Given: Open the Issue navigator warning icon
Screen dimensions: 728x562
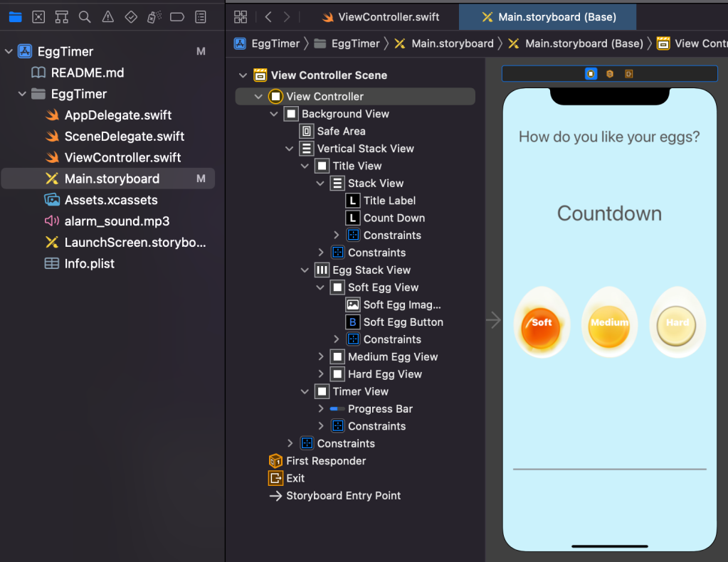Looking at the screenshot, I should click(x=107, y=16).
